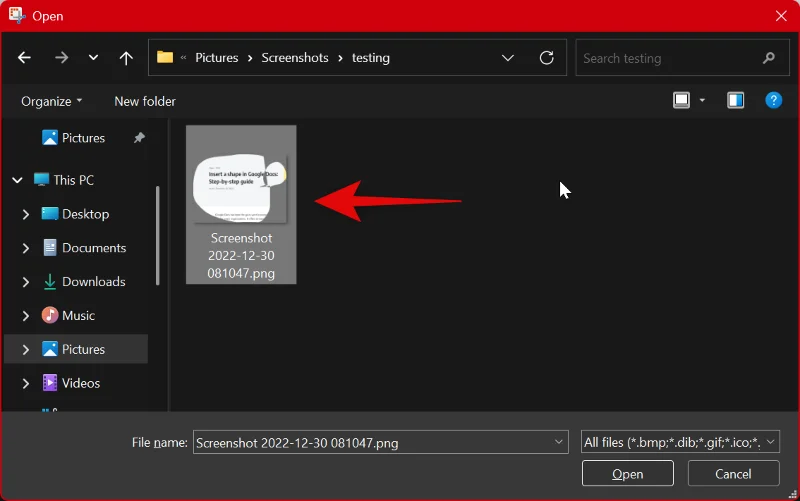
Task: Open the address bar history dropdown
Action: (x=508, y=58)
